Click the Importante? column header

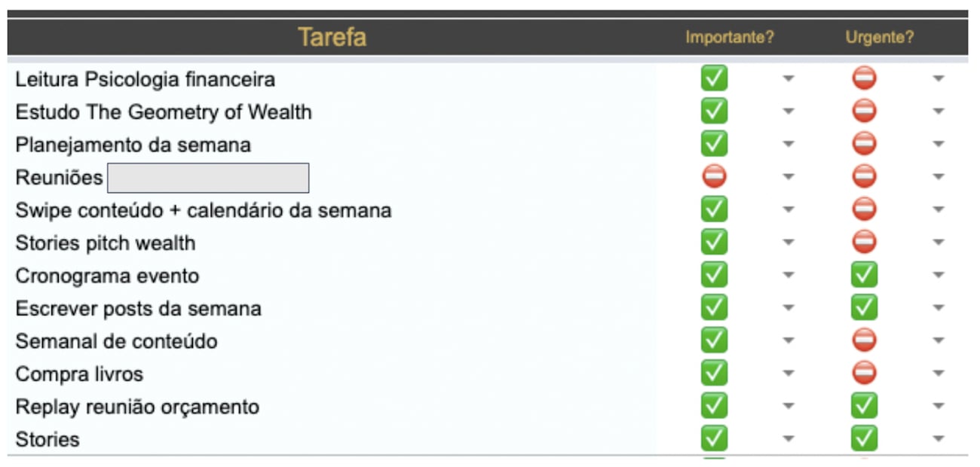[x=730, y=37]
